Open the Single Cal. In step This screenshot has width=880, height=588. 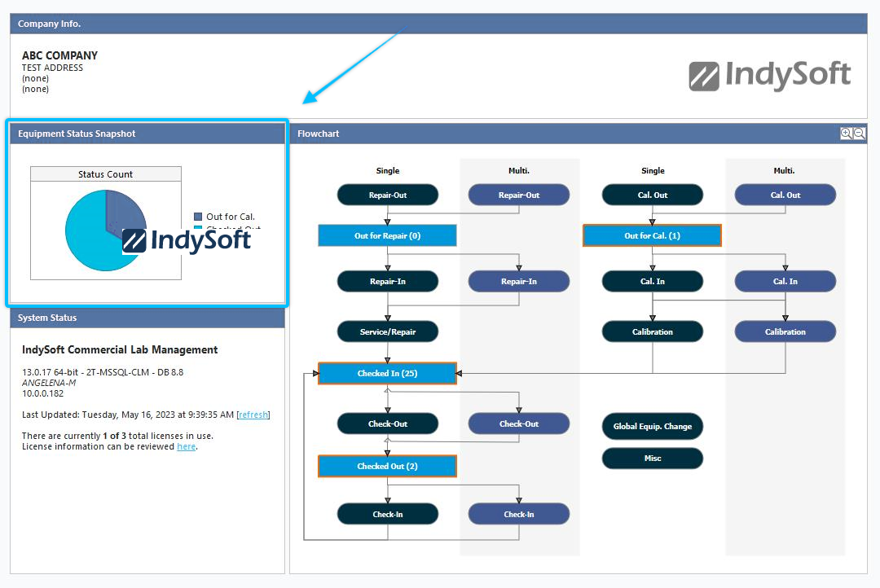coord(653,281)
